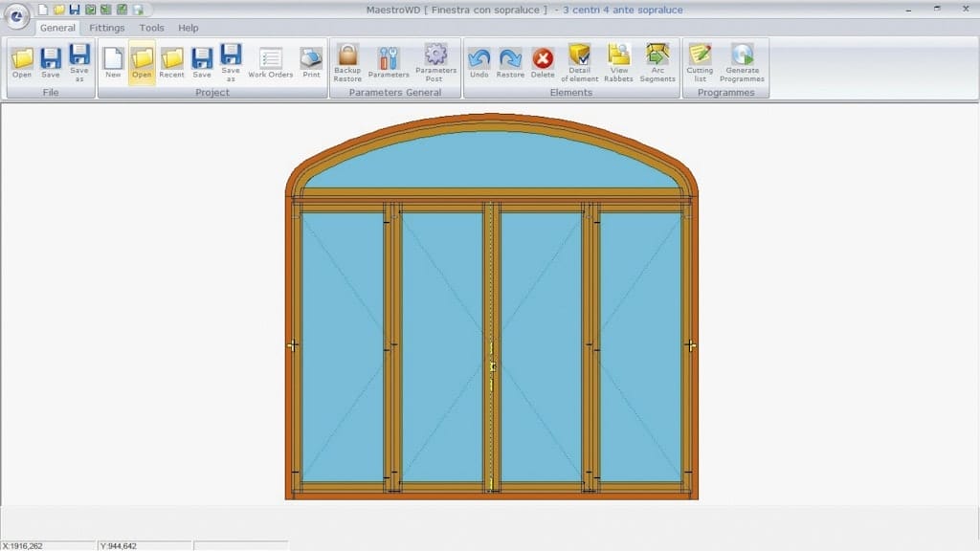Select the Help tab
This screenshot has width=980, height=551.
click(x=189, y=29)
